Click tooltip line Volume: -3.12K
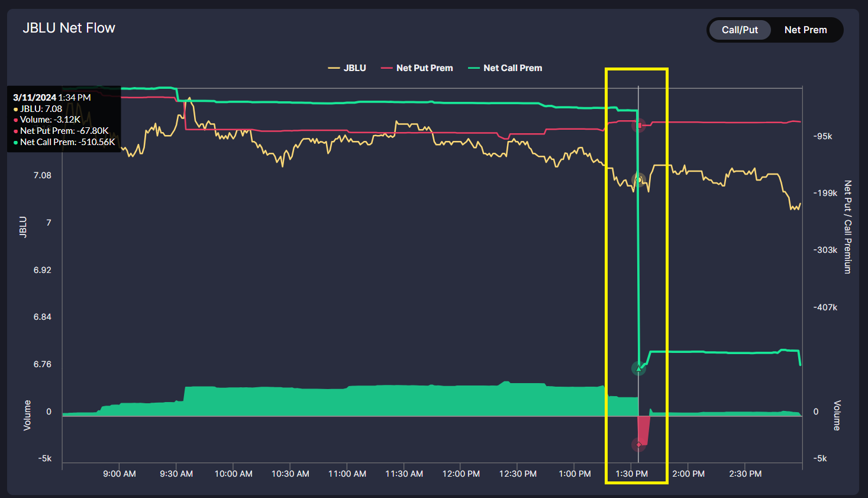 (x=47, y=120)
